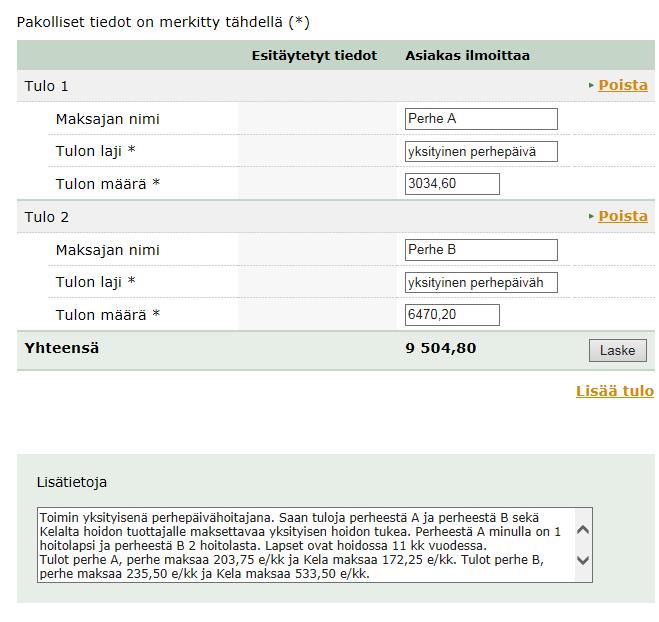Click the income amount field showing 6470,20
Screen dimensions: 659x622
click(x=452, y=315)
